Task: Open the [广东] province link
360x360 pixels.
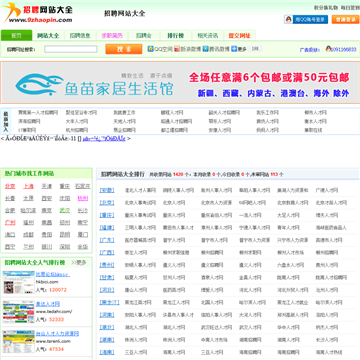Action: pyautogui.click(x=107, y=240)
